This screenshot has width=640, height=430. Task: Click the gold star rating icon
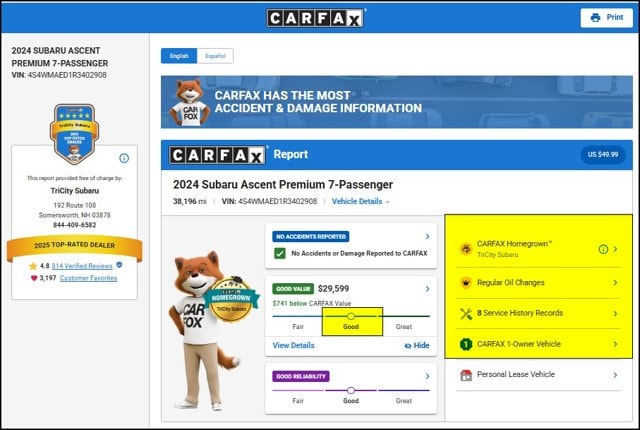click(x=33, y=266)
